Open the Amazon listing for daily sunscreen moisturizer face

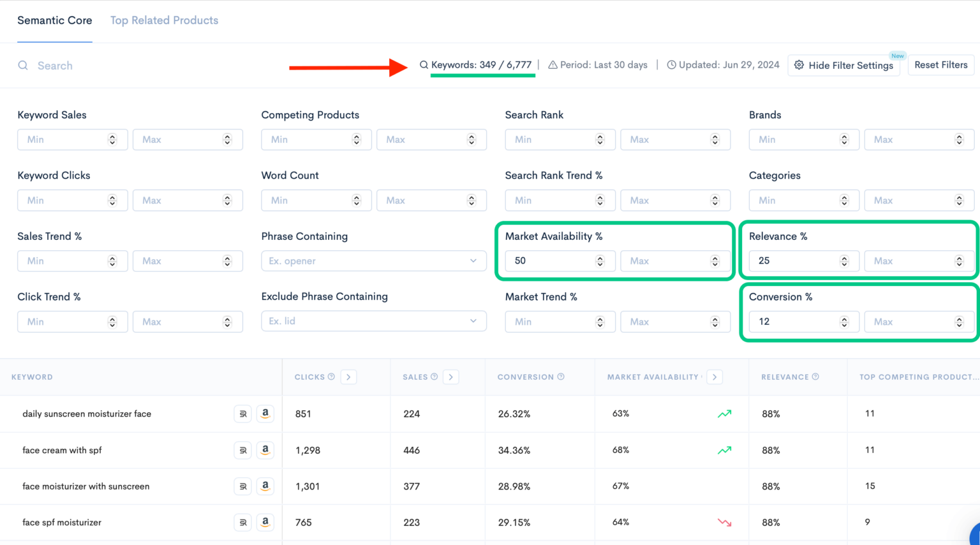point(265,414)
